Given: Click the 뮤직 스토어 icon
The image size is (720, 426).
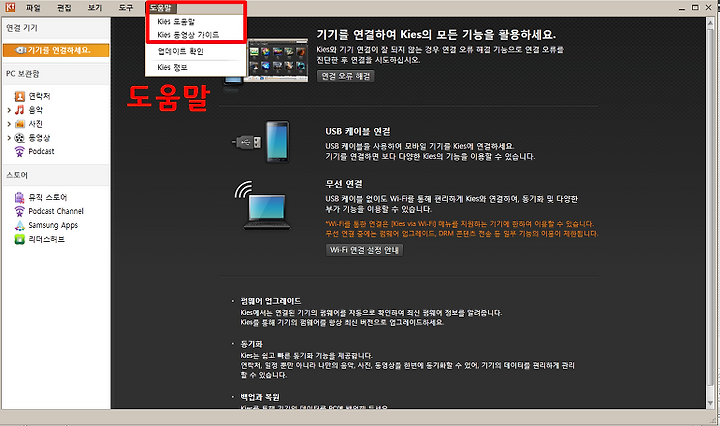Looking at the screenshot, I should pyautogui.click(x=19, y=197).
